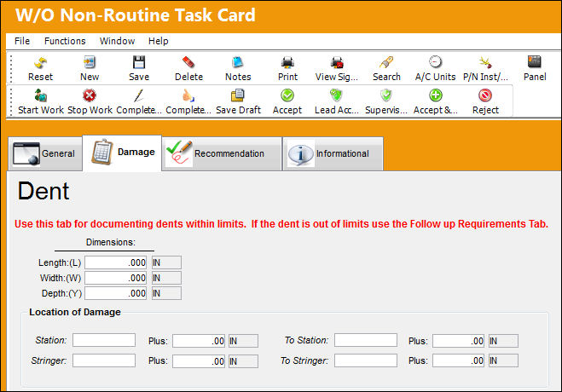Click the Plus field right of Stringer

pyautogui.click(x=199, y=361)
